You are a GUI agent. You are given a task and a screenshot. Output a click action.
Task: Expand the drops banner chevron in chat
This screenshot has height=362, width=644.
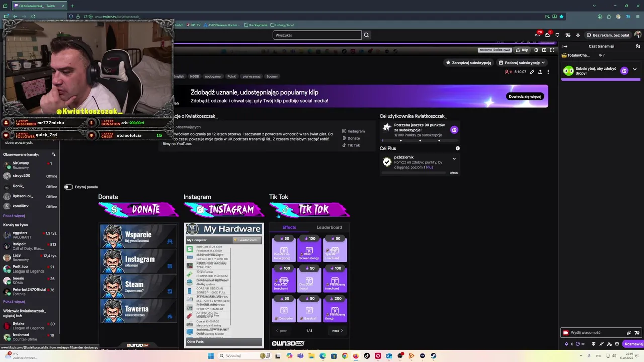635,70
